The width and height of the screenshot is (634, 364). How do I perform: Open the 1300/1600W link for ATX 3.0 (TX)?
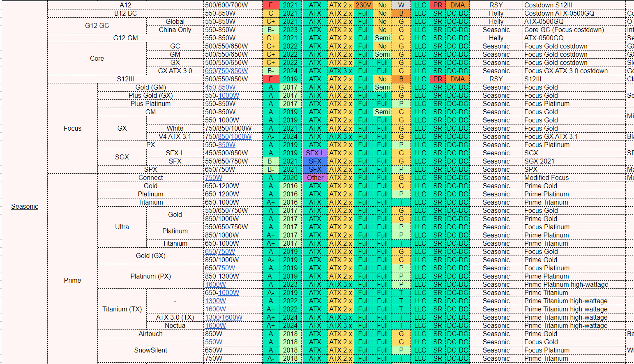pyautogui.click(x=224, y=317)
